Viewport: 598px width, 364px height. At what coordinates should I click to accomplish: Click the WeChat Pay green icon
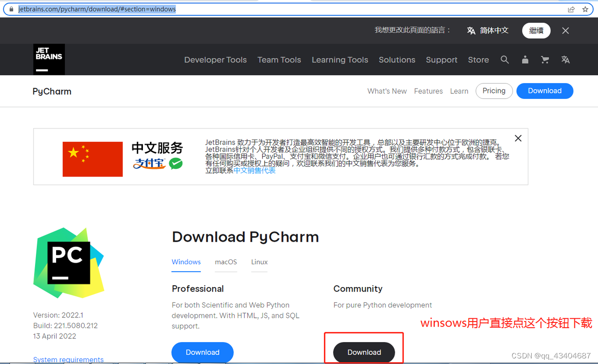tap(176, 163)
